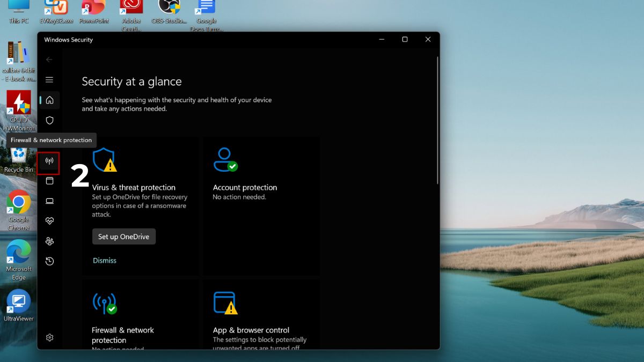This screenshot has width=644, height=362.
Task: Select the CPUID HWMonitor desktop icon
Action: [x=19, y=110]
